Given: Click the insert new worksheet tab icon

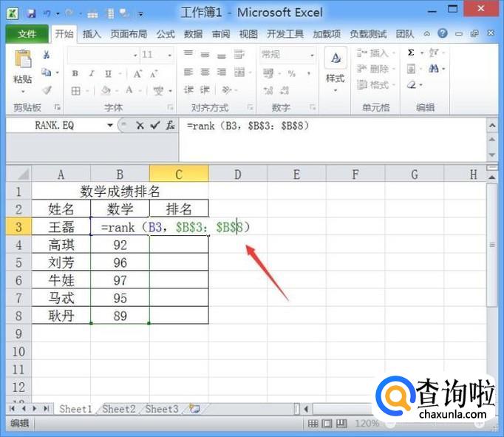Looking at the screenshot, I should coord(194,409).
